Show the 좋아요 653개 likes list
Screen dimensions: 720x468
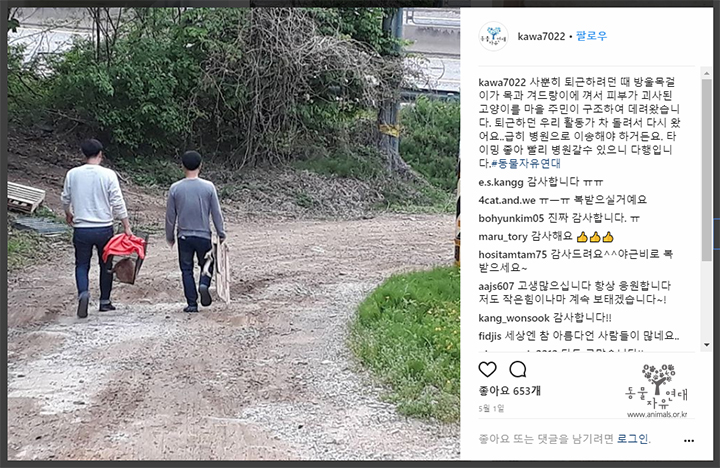[510, 391]
